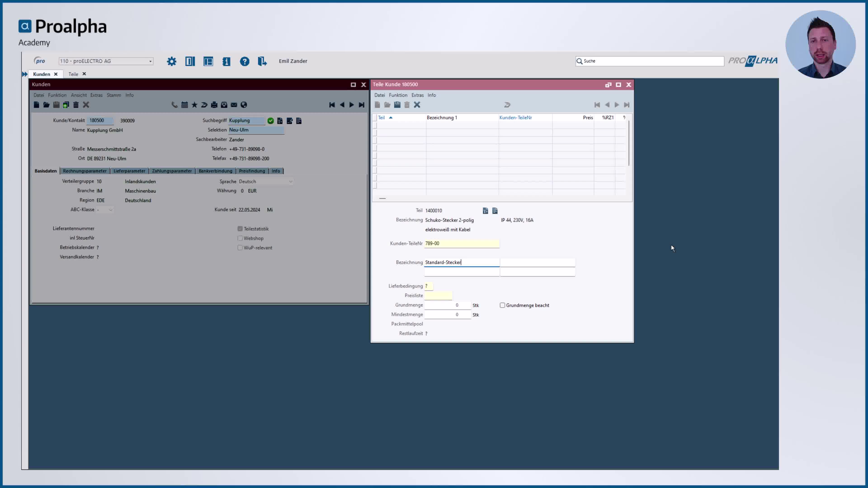Click the Kunden-TeileNr column header
Screen dimensions: 868x488
[x=516, y=117]
